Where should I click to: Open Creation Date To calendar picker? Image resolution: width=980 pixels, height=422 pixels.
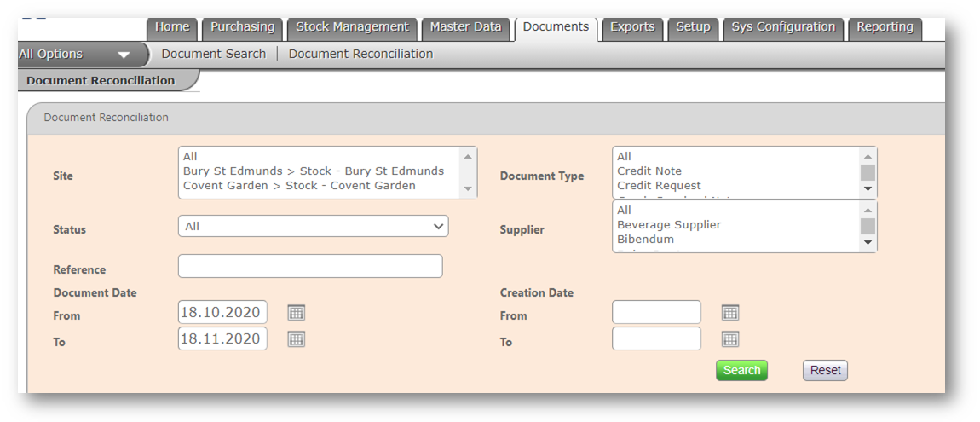tap(730, 338)
